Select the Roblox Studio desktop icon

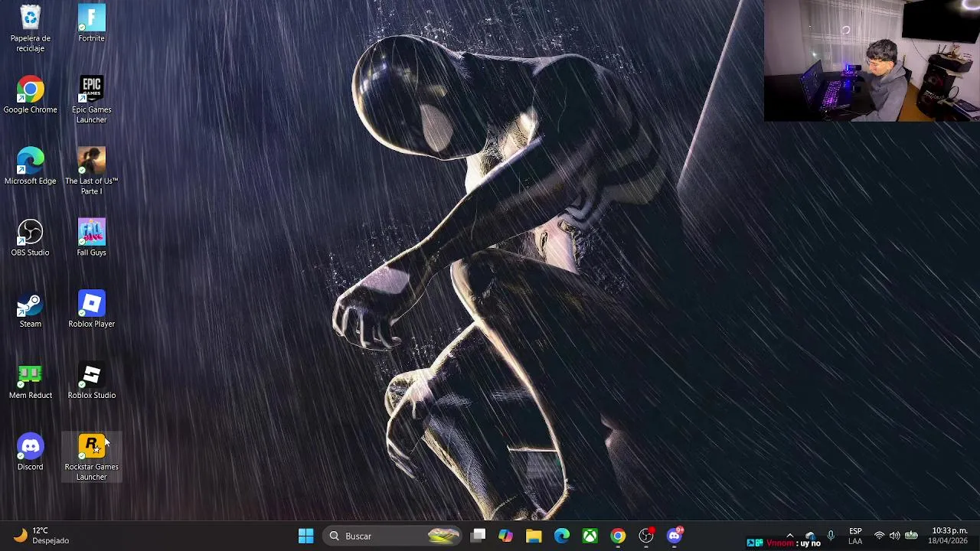91,380
